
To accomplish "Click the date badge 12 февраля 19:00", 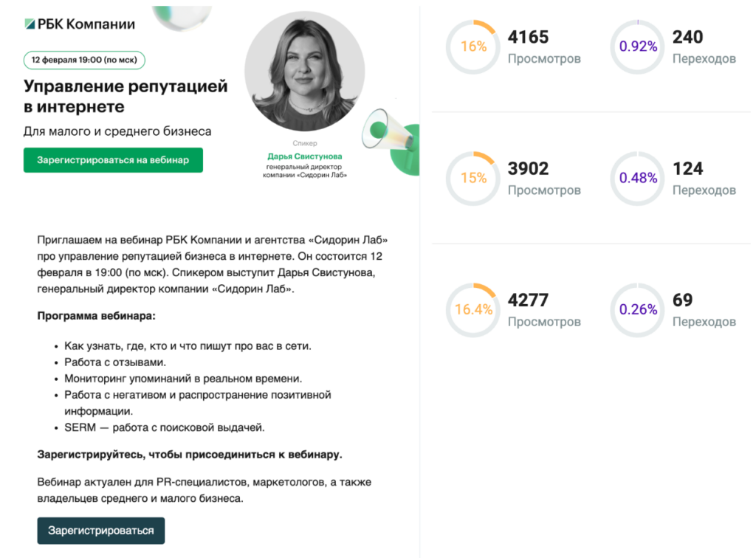I will click(84, 60).
